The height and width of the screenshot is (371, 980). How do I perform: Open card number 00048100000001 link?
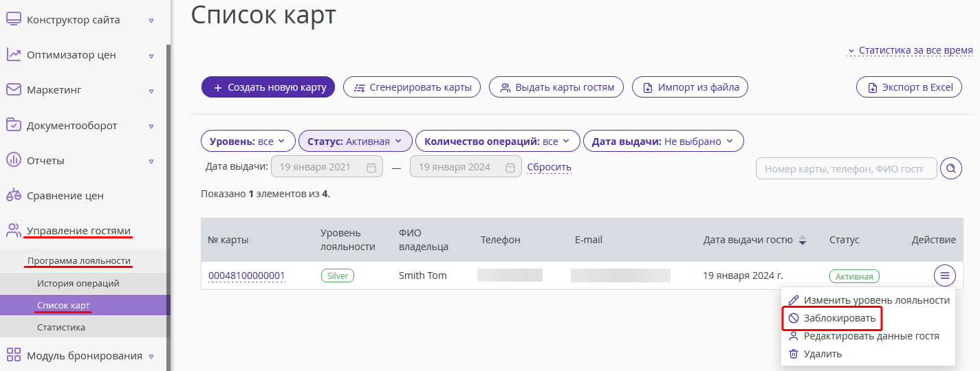246,276
